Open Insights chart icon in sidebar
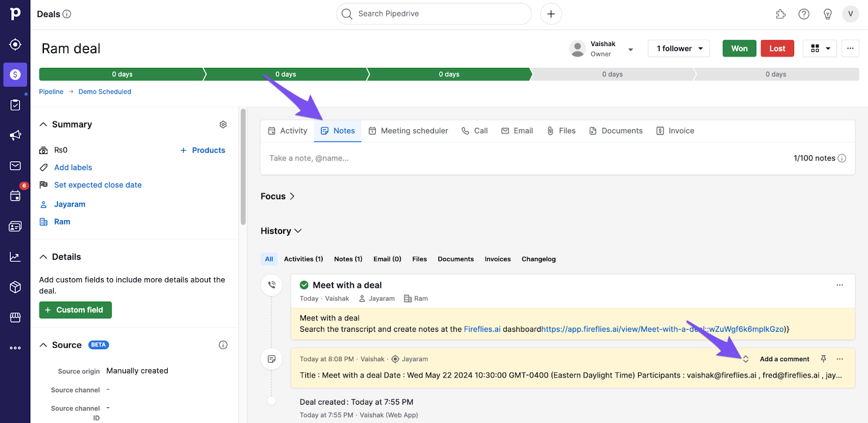The image size is (868, 423). [x=15, y=257]
